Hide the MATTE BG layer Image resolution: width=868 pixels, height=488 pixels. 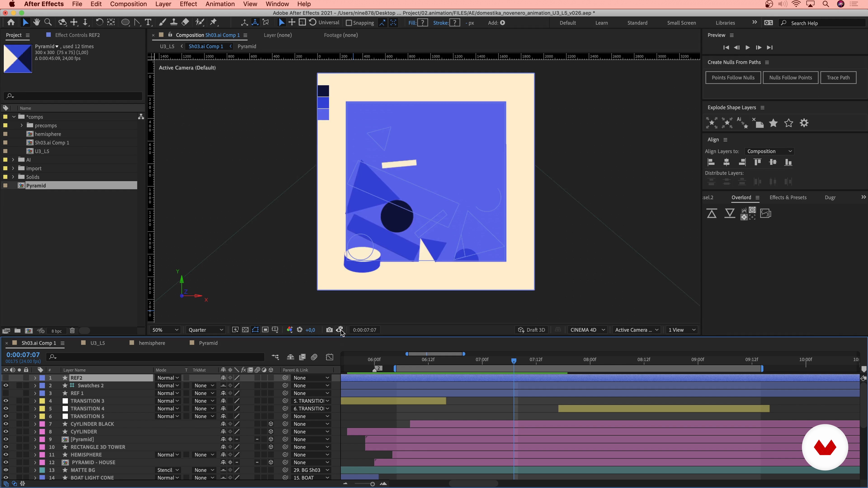point(6,470)
